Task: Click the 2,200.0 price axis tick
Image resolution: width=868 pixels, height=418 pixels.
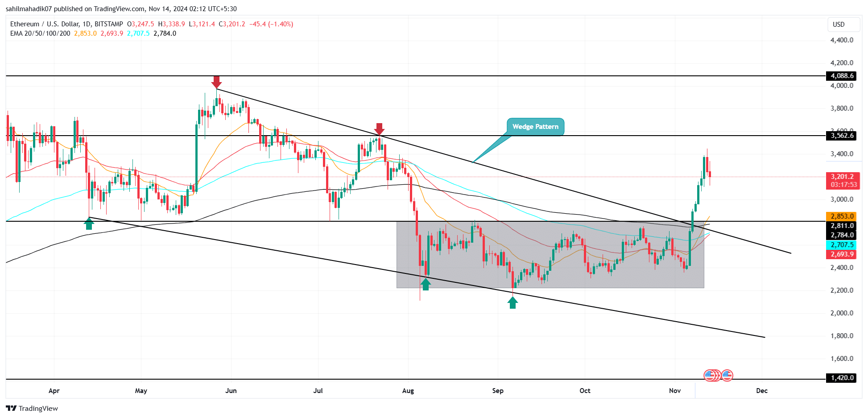Action: [x=842, y=290]
